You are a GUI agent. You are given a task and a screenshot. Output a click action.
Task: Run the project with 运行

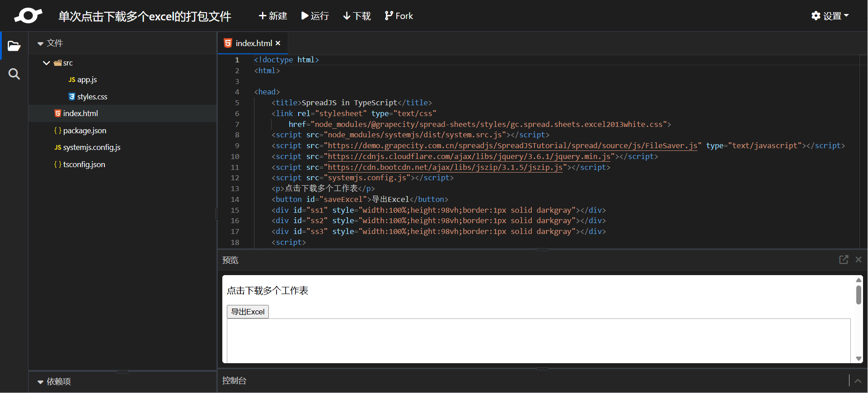(x=315, y=16)
